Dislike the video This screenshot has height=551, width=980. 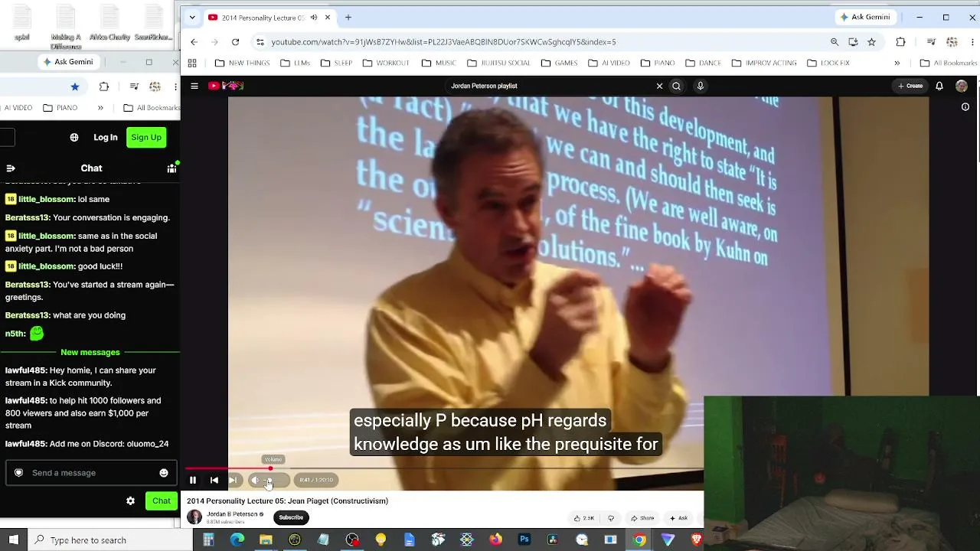coord(611,518)
